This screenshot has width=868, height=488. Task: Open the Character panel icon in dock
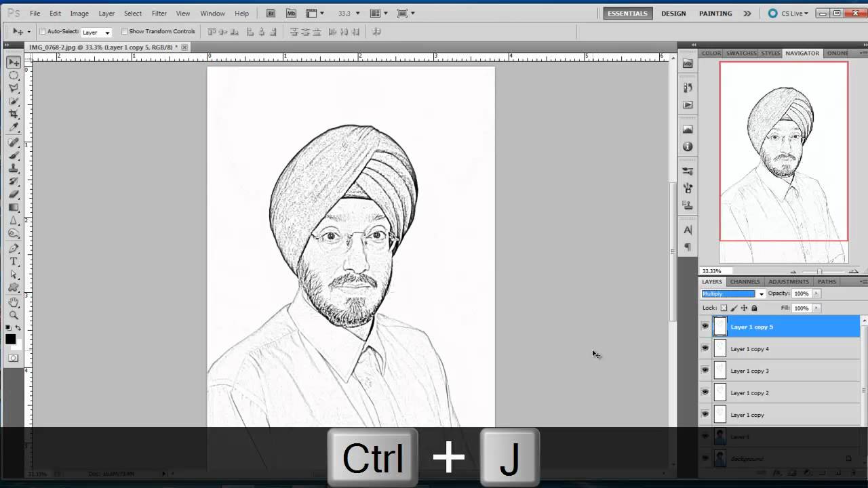(x=688, y=230)
